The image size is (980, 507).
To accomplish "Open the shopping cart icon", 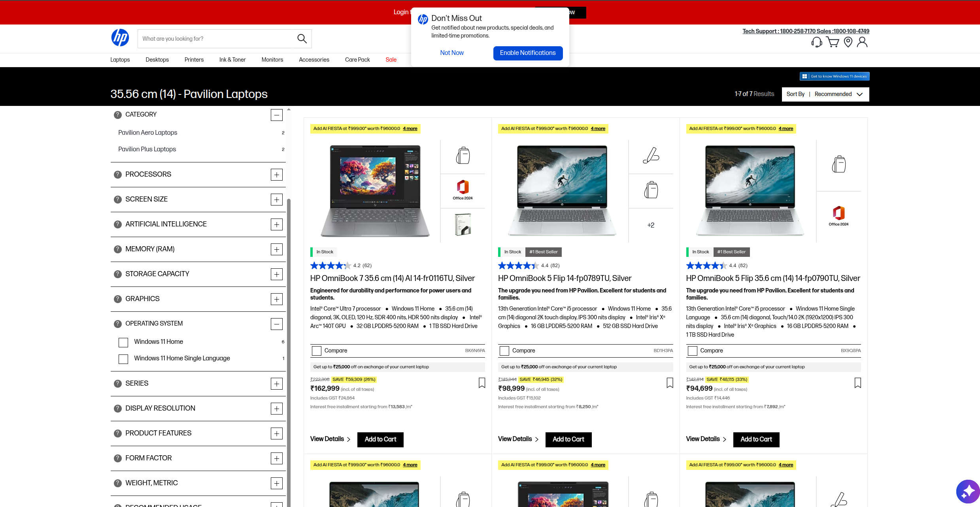I will [x=833, y=42].
